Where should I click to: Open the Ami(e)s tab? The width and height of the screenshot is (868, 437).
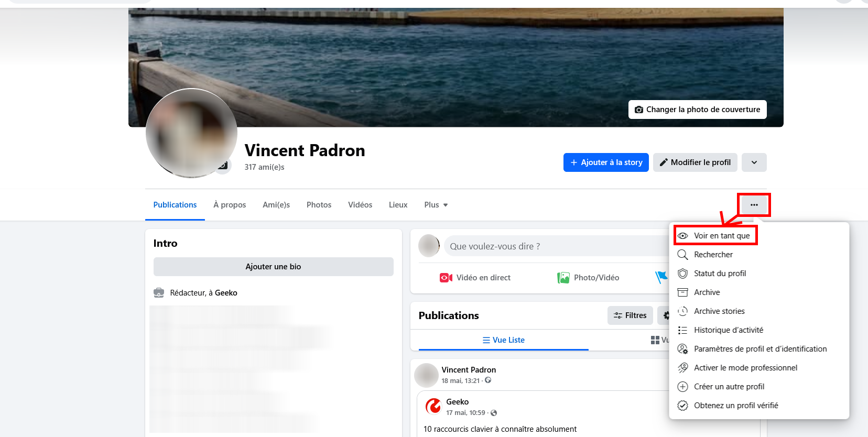click(x=276, y=205)
